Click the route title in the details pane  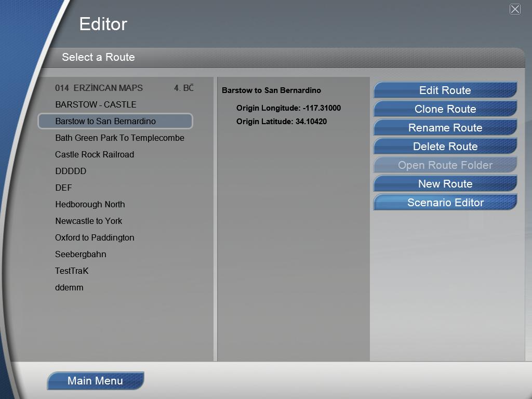271,90
